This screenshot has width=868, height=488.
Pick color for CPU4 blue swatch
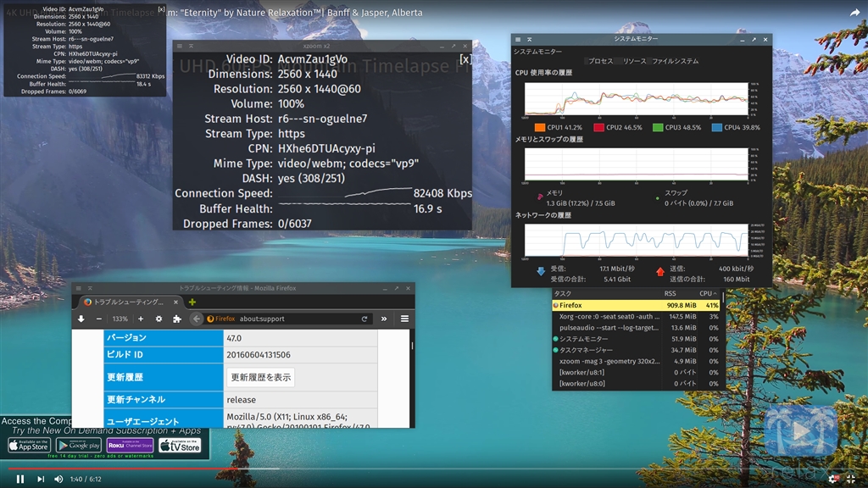click(717, 127)
